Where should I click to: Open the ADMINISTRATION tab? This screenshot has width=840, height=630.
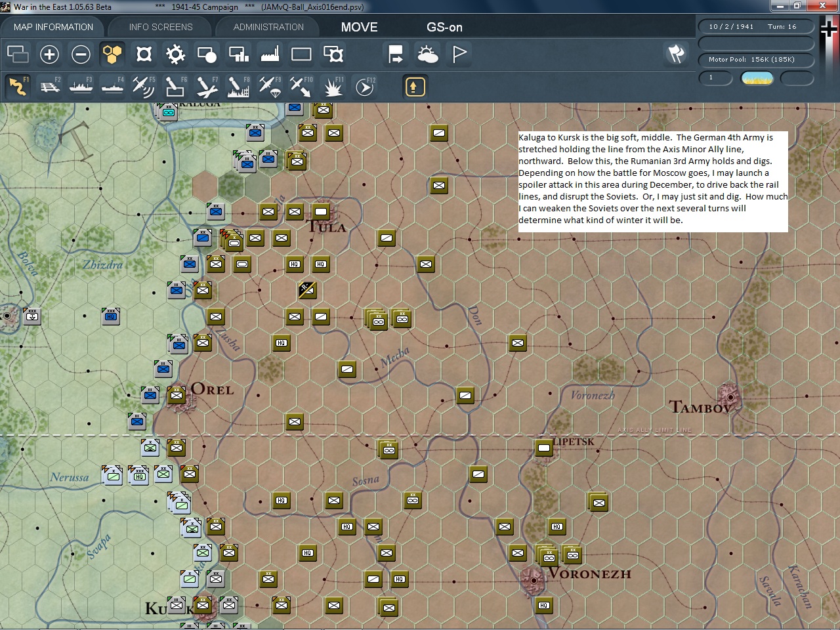[268, 27]
